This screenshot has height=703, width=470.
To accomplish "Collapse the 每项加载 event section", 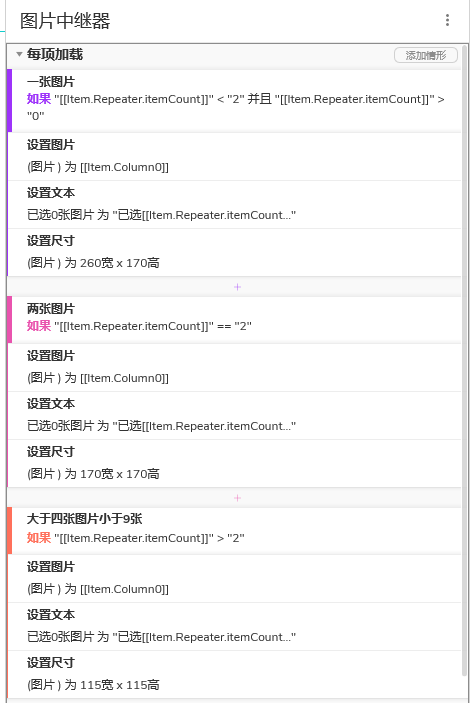I will pyautogui.click(x=19, y=54).
